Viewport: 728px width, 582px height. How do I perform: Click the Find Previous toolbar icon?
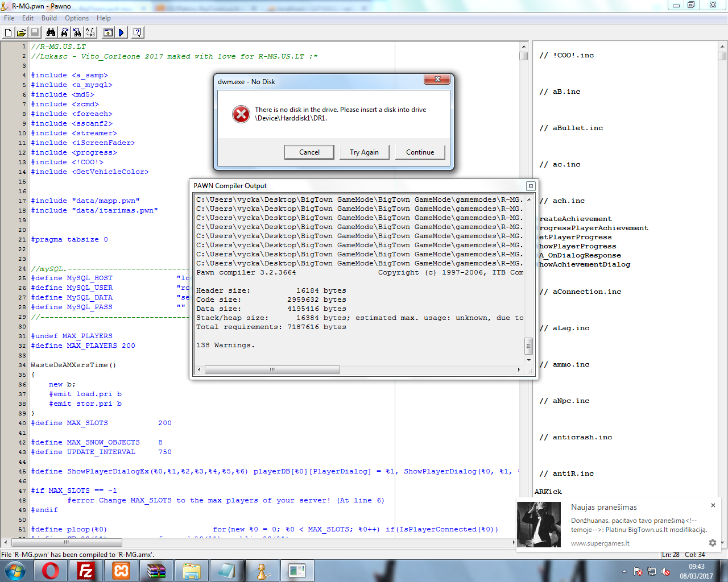(x=77, y=33)
